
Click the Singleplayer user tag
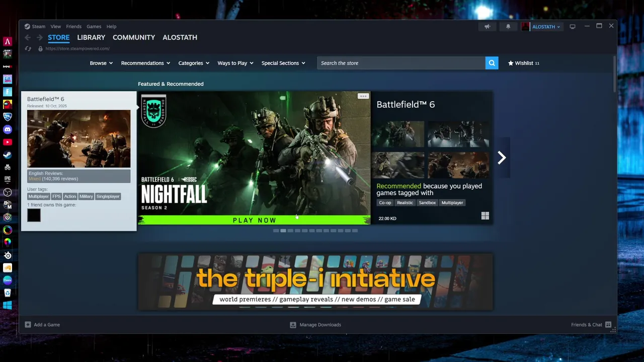point(108,197)
